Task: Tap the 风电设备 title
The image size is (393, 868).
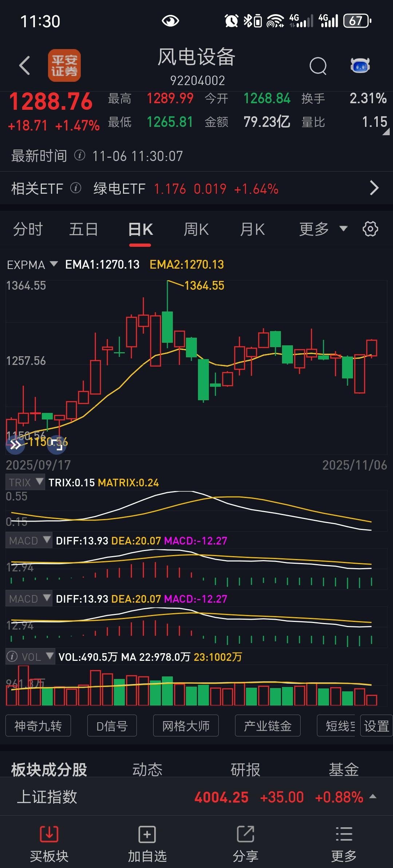Action: pos(196,57)
